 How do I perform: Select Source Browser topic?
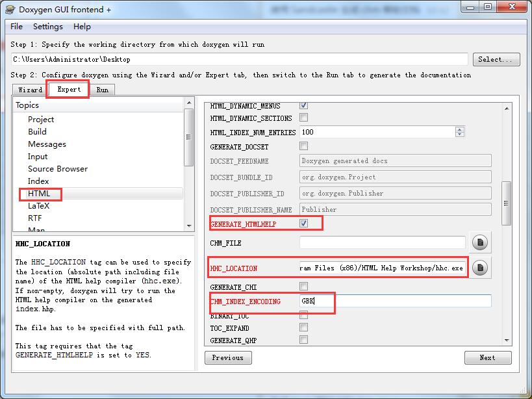click(x=58, y=168)
